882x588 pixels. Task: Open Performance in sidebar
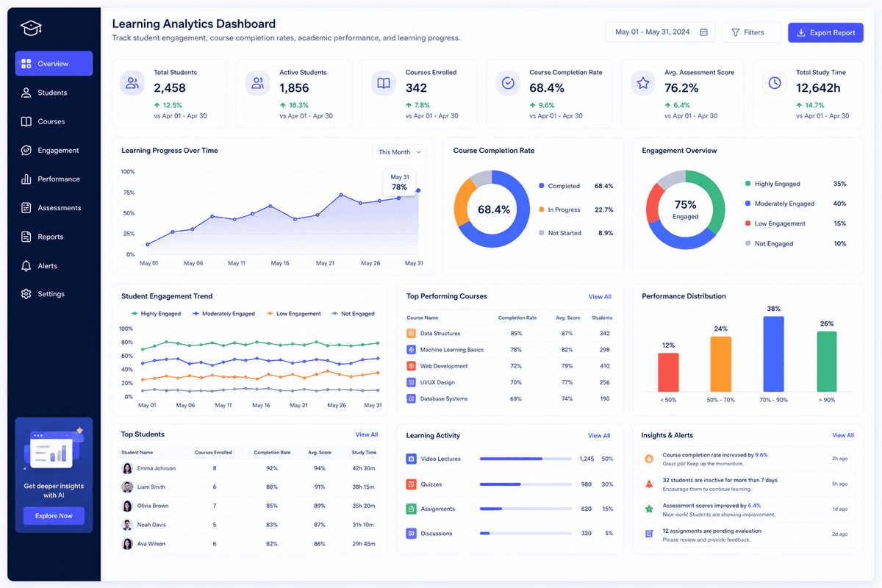54,179
